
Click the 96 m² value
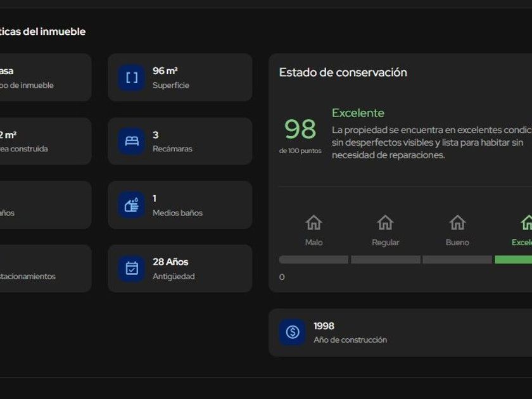(x=165, y=71)
